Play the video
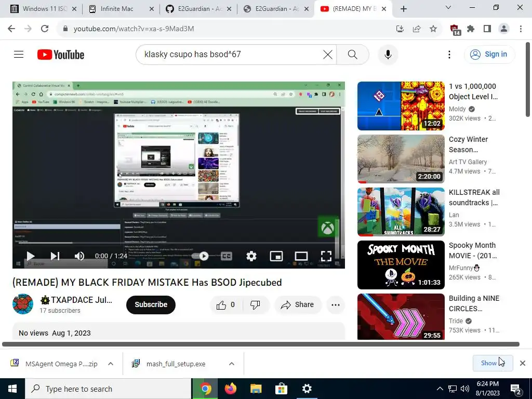 click(31, 256)
